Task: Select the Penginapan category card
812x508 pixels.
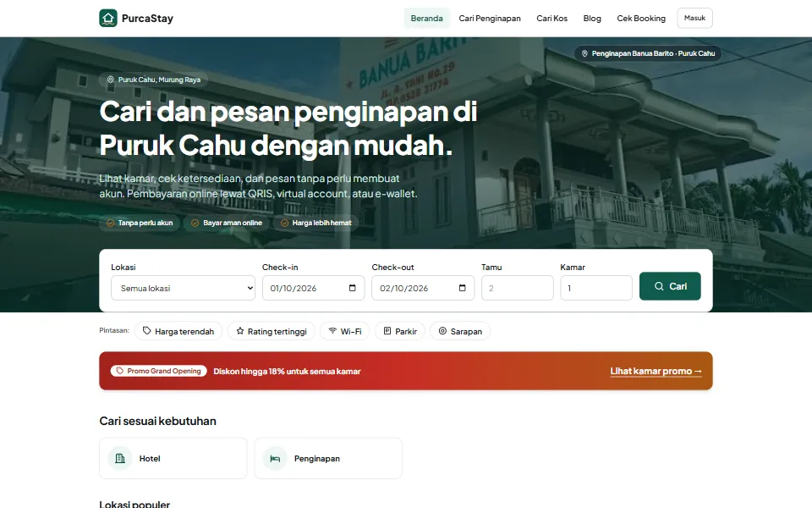Action: pyautogui.click(x=328, y=458)
